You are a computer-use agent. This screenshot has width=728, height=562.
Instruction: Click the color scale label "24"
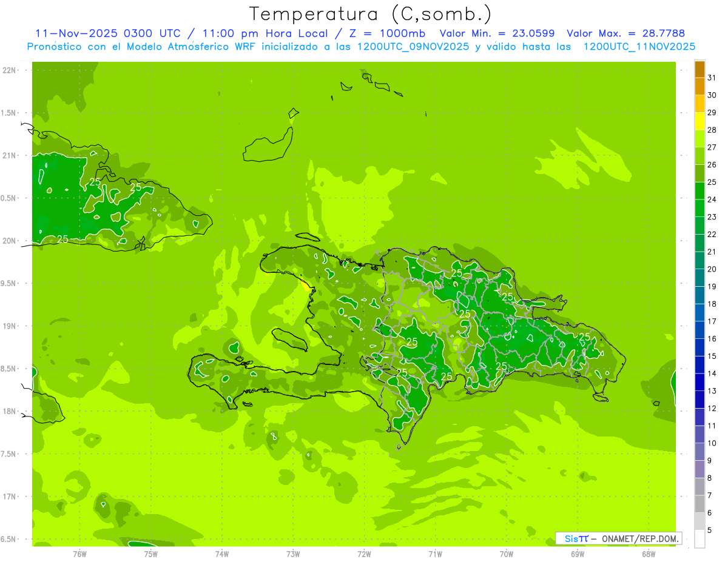click(x=712, y=199)
